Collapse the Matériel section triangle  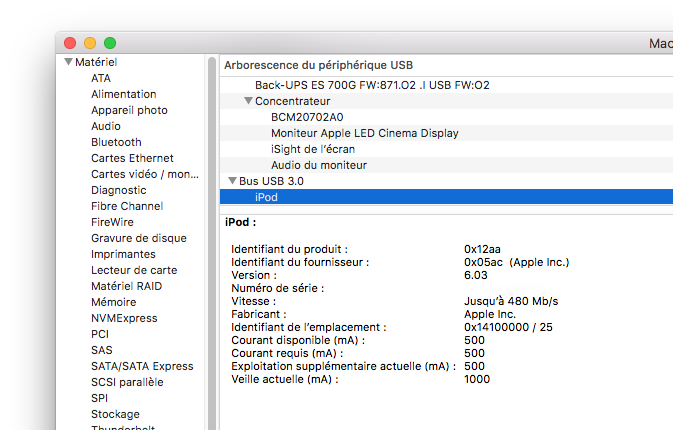click(x=68, y=62)
